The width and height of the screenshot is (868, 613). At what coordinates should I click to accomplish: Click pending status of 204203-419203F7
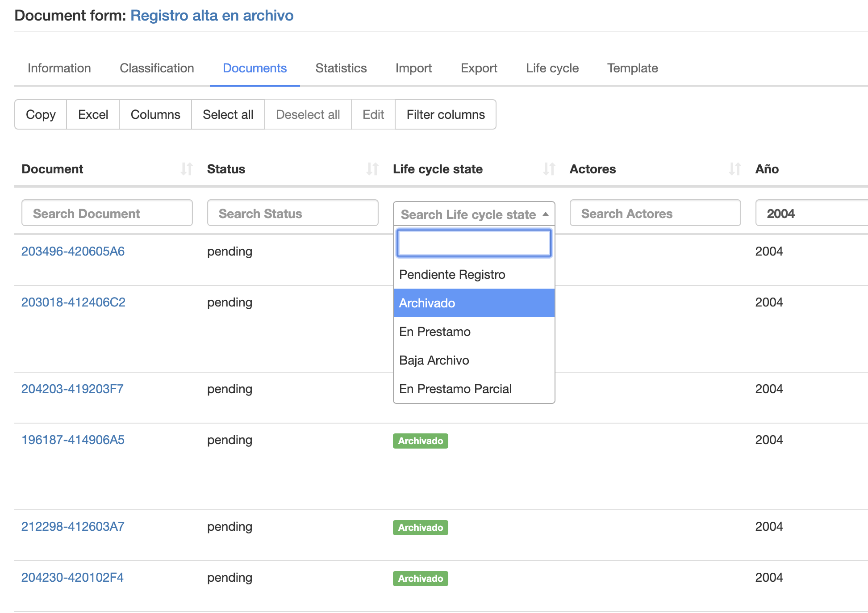point(230,389)
